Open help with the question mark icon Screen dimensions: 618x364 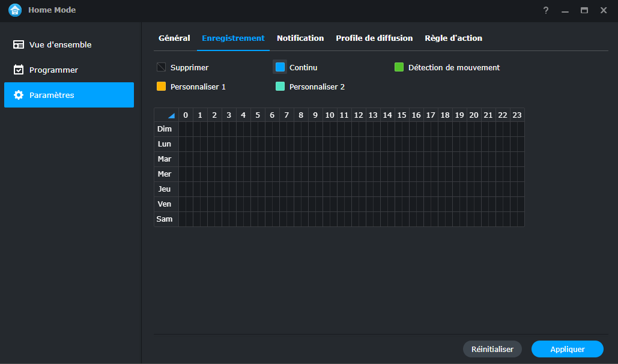pos(545,10)
